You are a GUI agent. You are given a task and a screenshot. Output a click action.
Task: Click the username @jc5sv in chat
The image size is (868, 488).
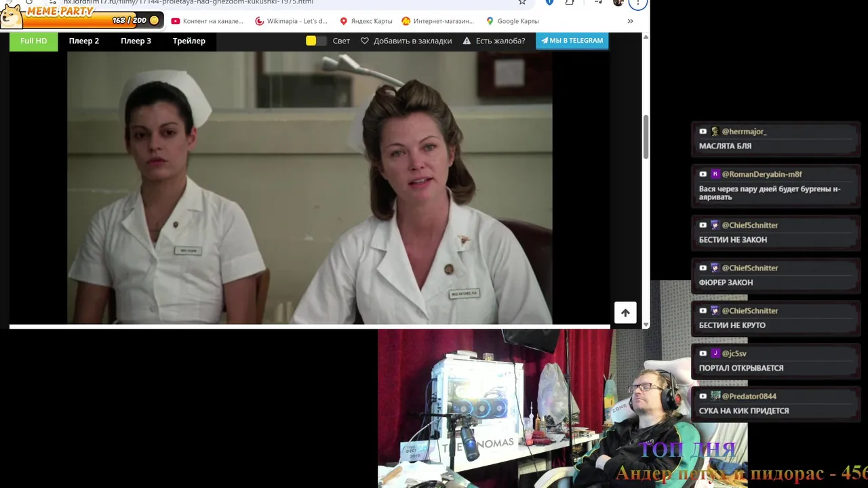click(734, 353)
